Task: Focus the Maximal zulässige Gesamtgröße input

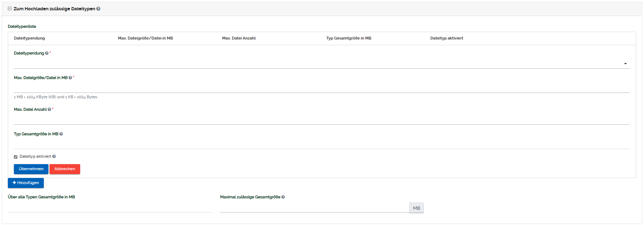Action: tap(314, 208)
